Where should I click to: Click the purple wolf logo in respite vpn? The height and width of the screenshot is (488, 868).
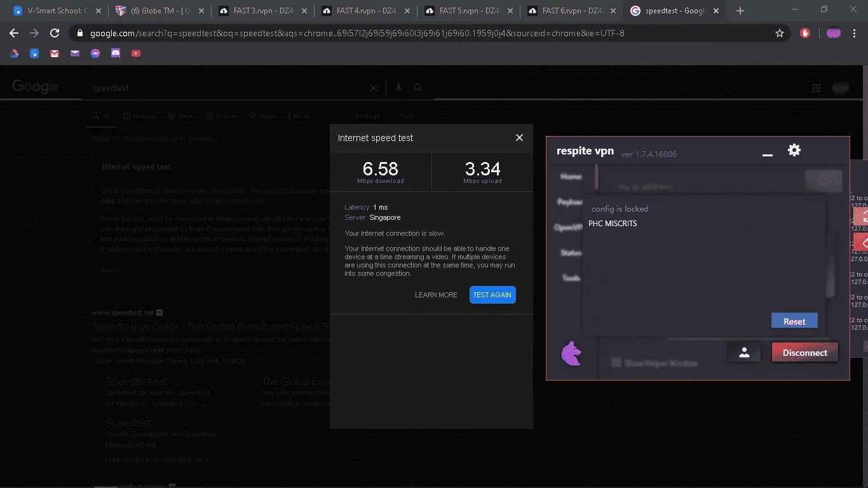pos(572,354)
